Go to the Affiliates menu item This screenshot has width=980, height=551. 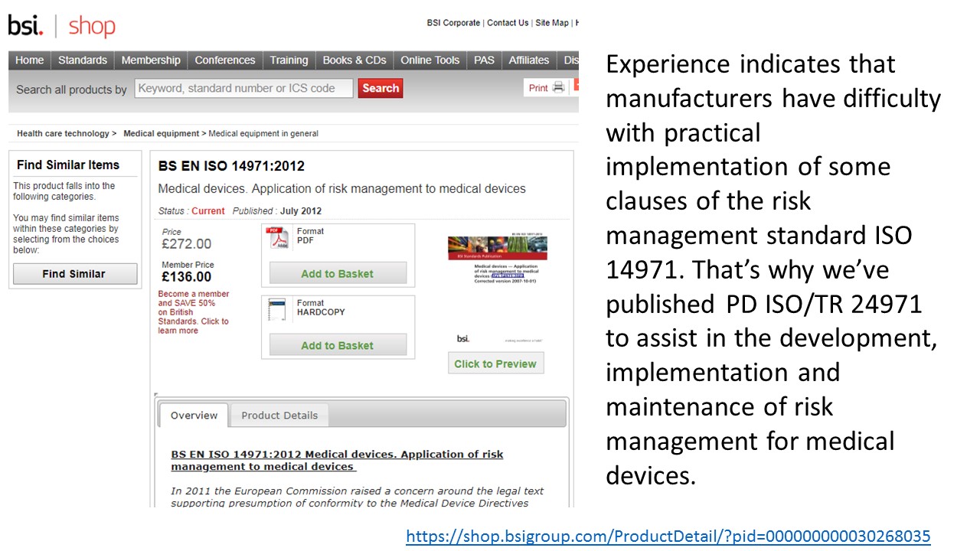[x=529, y=60]
